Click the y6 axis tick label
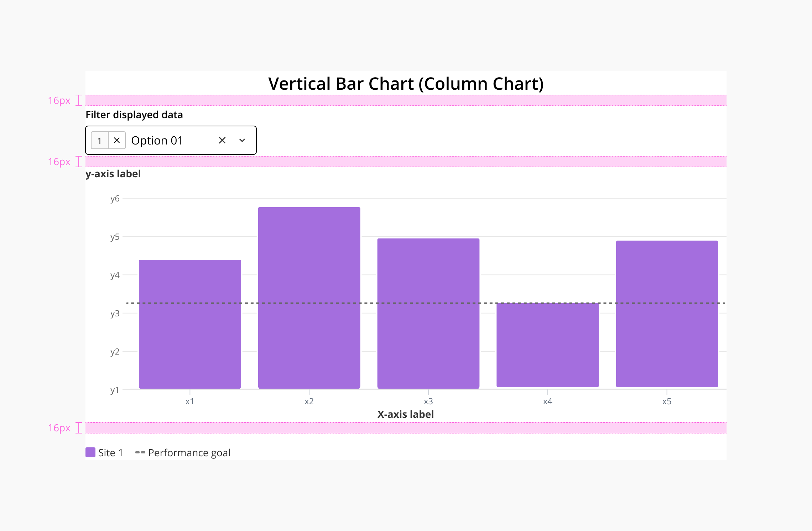Image resolution: width=812 pixels, height=531 pixels. pyautogui.click(x=115, y=199)
